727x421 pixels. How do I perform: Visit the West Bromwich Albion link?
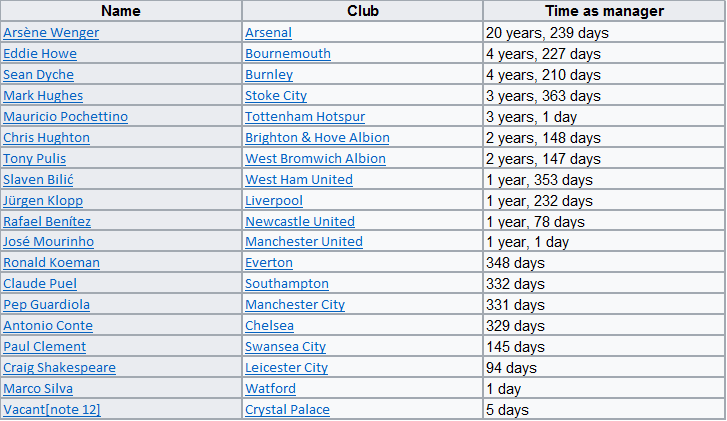pyautogui.click(x=315, y=159)
